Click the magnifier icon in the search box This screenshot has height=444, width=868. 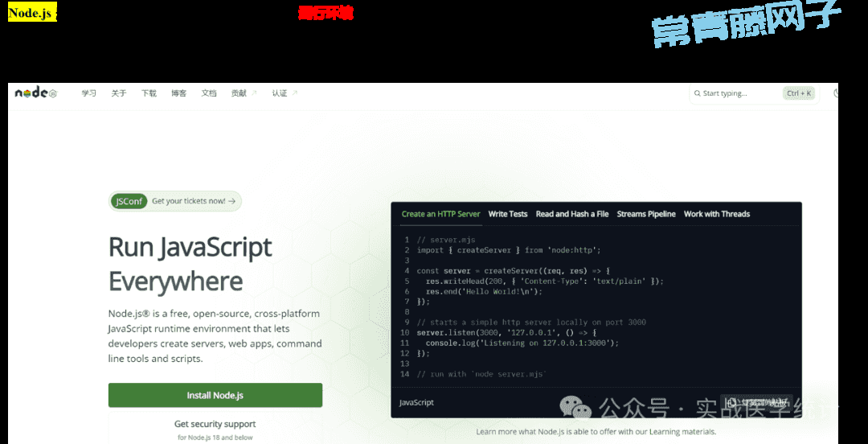pos(698,93)
